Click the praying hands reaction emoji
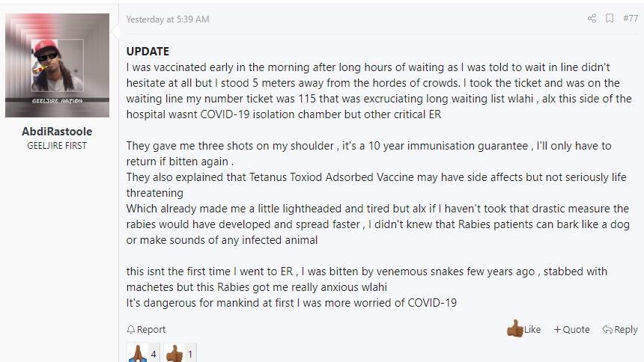Image resolution: width=644 pixels, height=362 pixels. [138, 353]
